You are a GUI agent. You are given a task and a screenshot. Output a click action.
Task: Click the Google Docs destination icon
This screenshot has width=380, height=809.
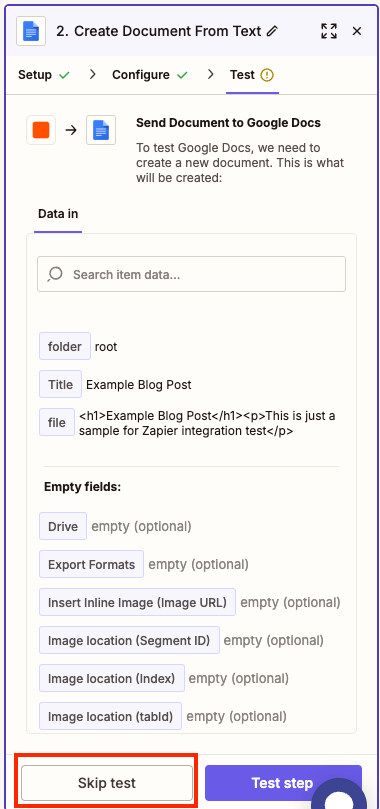pos(101,130)
